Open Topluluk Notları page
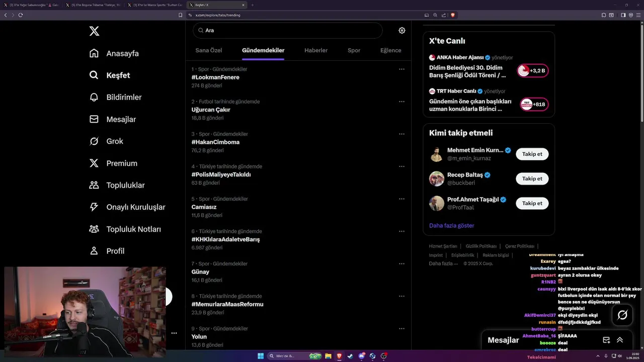 (x=125, y=229)
